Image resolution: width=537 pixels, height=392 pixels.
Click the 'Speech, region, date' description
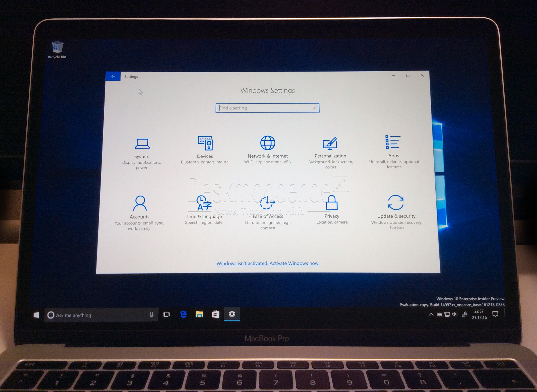coord(204,222)
